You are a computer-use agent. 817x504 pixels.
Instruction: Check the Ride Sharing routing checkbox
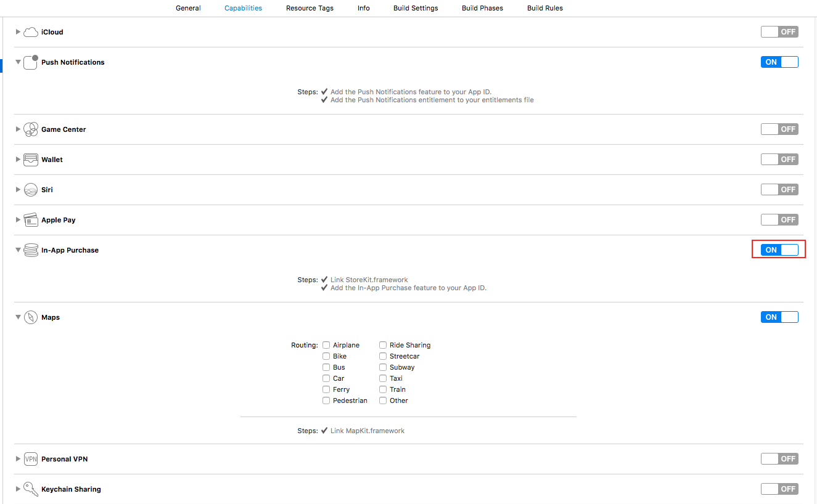(x=383, y=345)
